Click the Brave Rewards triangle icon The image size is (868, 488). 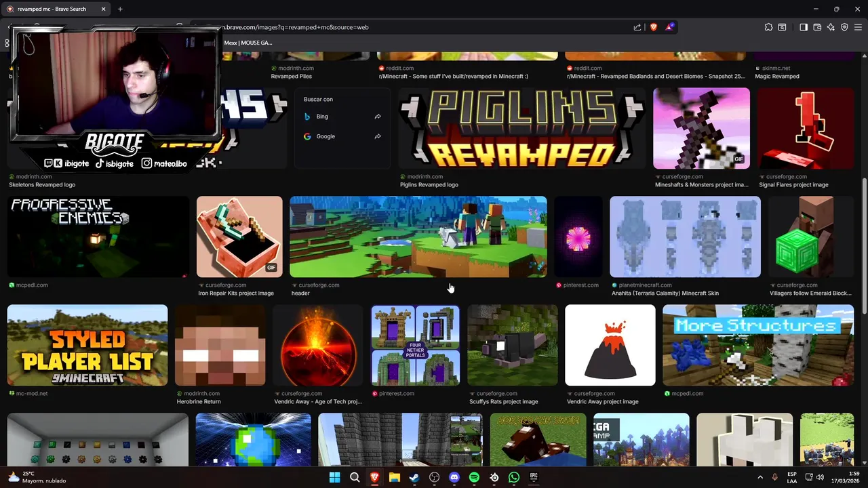point(669,27)
